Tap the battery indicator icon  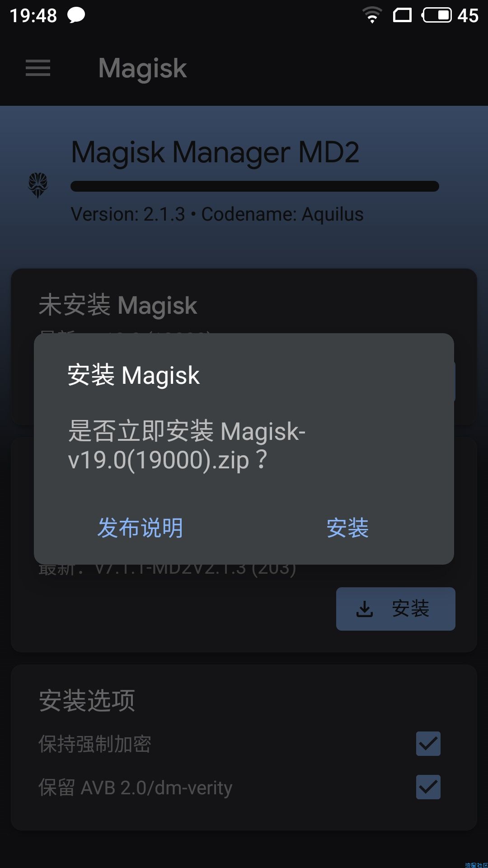pos(436,15)
